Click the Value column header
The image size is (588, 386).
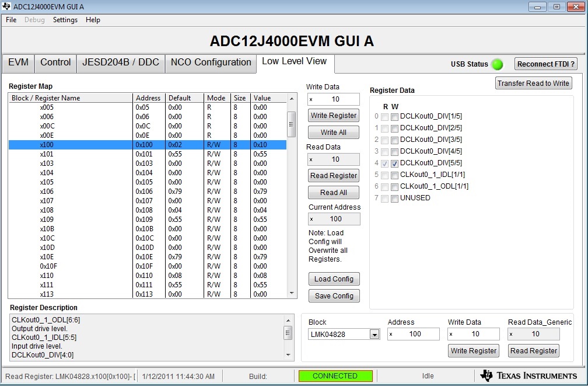[x=268, y=98]
